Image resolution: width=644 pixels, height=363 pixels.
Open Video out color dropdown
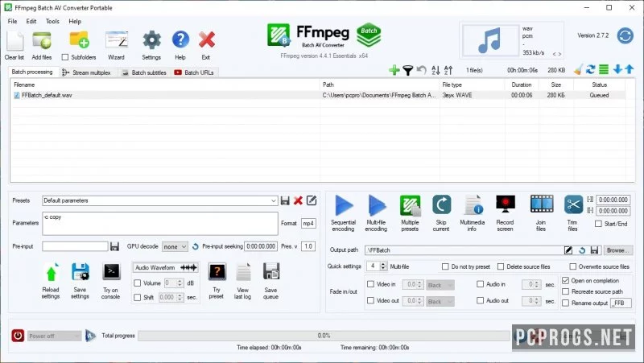[x=440, y=301]
